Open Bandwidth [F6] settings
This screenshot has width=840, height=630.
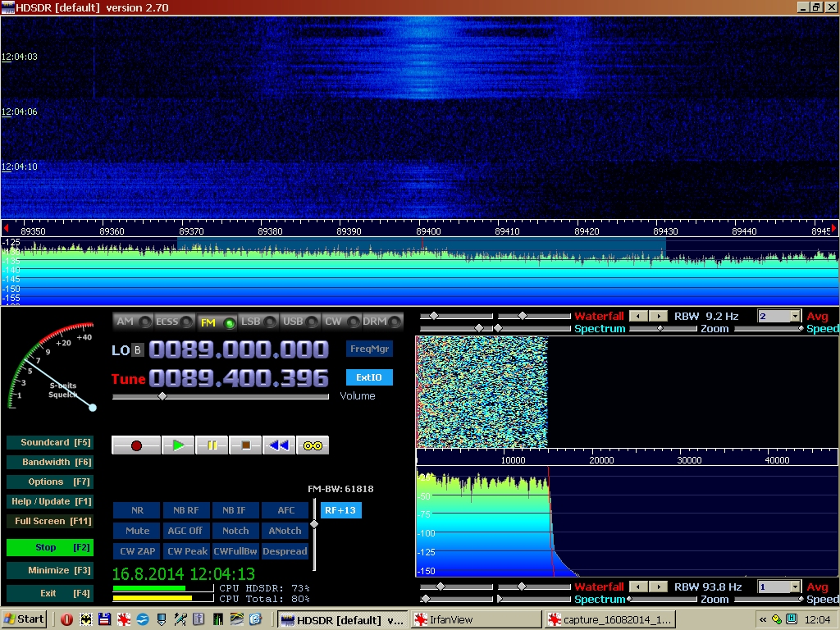coord(50,463)
